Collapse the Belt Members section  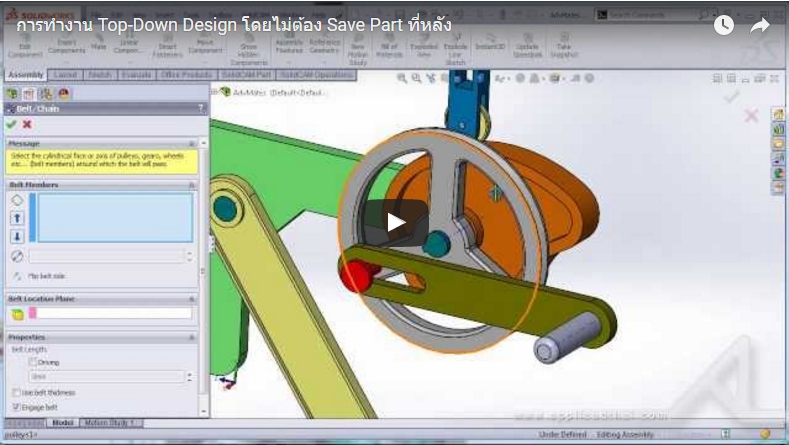click(191, 185)
